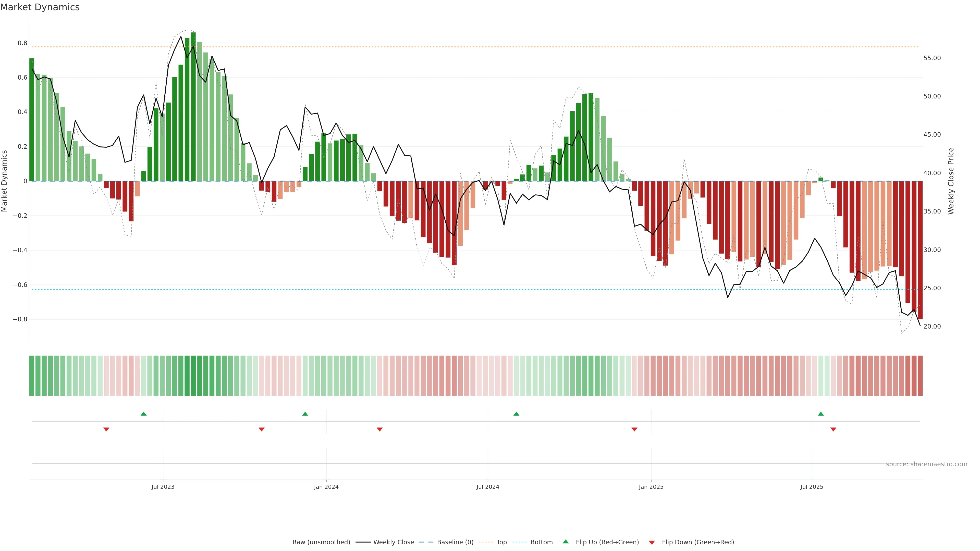Click the flip-up triangle after Jul 2024
980x551 pixels.
pyautogui.click(x=516, y=414)
